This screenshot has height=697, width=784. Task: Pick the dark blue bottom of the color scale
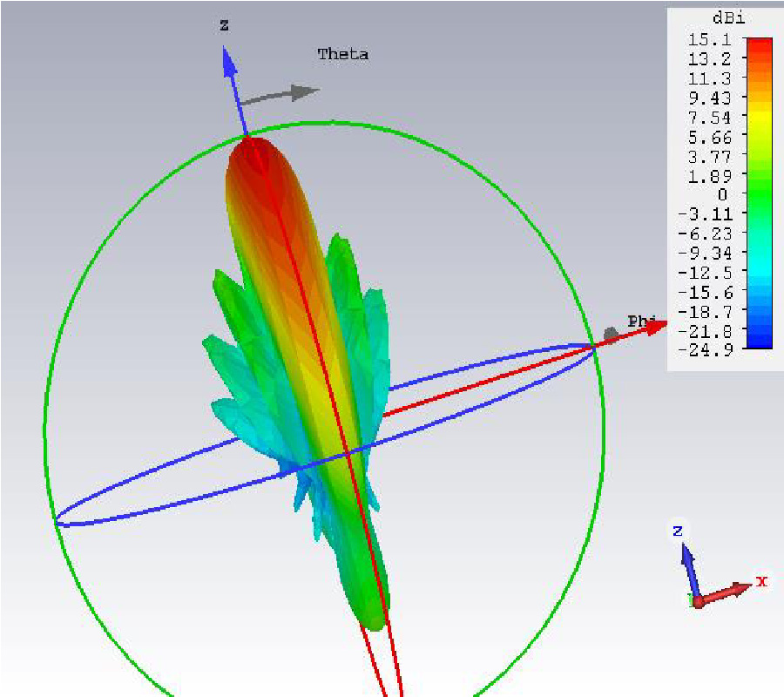point(759,343)
